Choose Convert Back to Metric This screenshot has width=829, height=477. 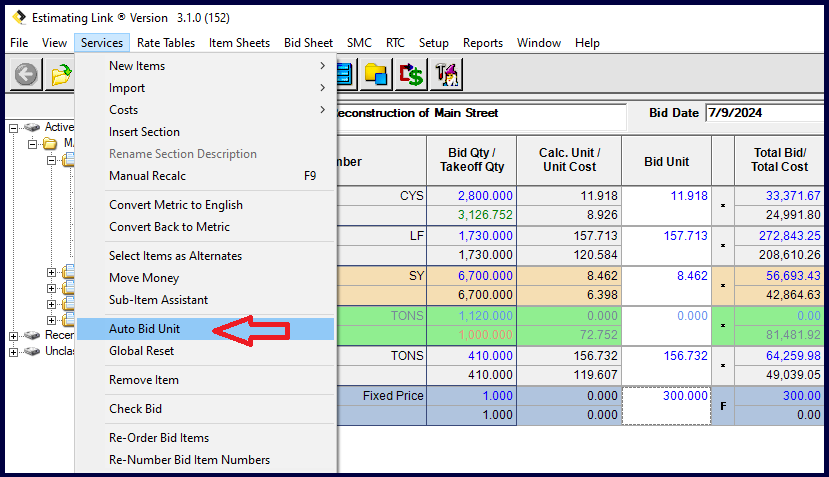tap(206, 226)
